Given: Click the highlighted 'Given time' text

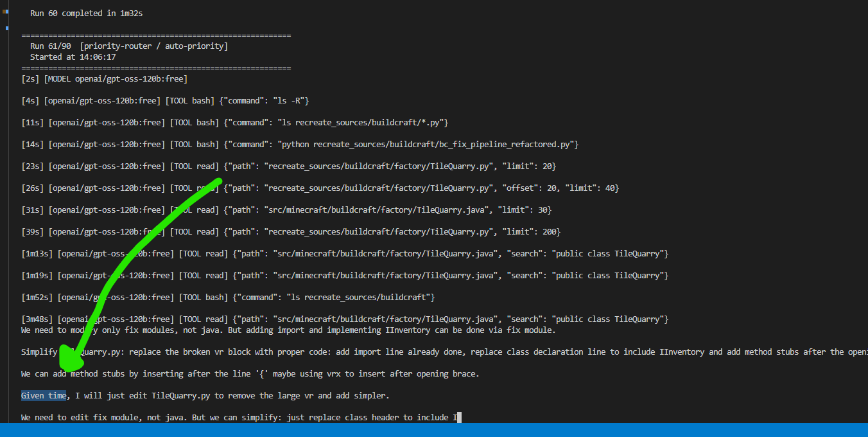Looking at the screenshot, I should click(x=44, y=396).
